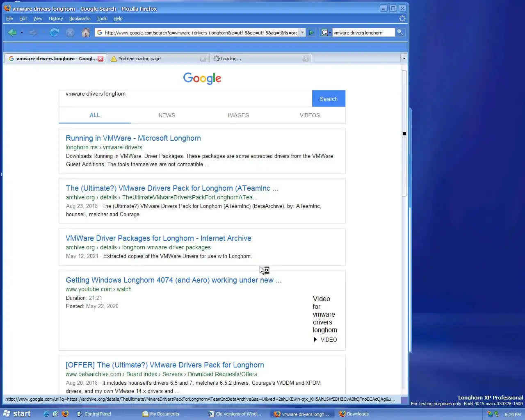Click the vmware drivers longh... taskbar button
The width and height of the screenshot is (525, 420).
(x=303, y=414)
